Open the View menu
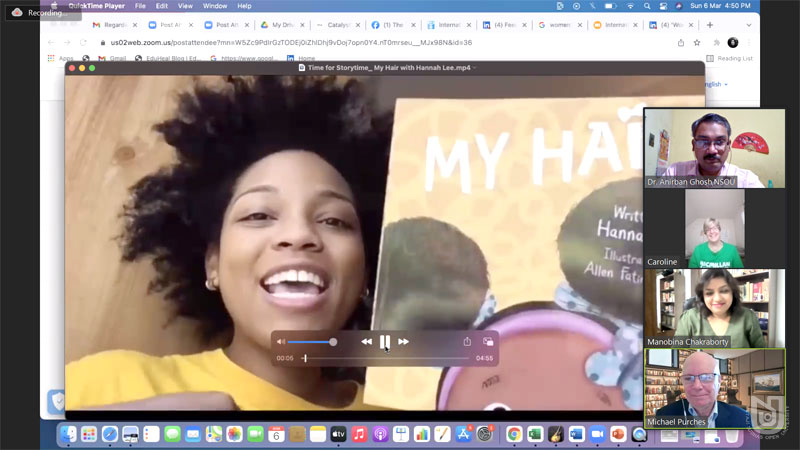The image size is (800, 450). 185,6
